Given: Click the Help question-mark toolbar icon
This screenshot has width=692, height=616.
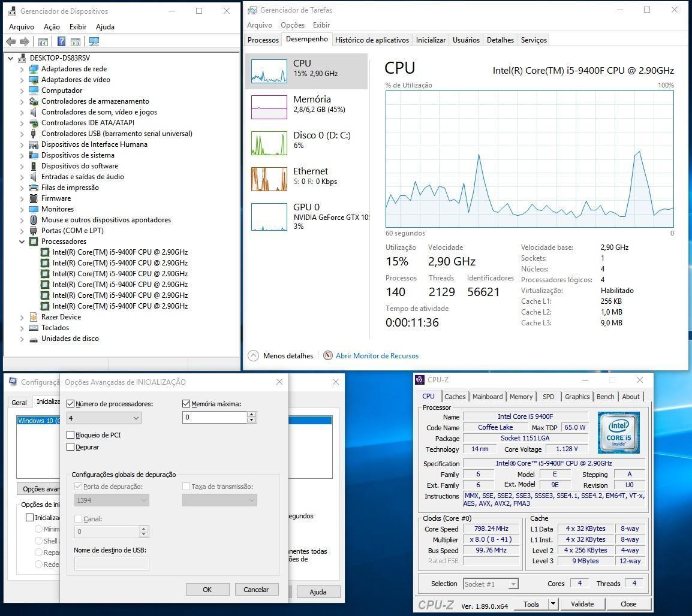Looking at the screenshot, I should (61, 41).
